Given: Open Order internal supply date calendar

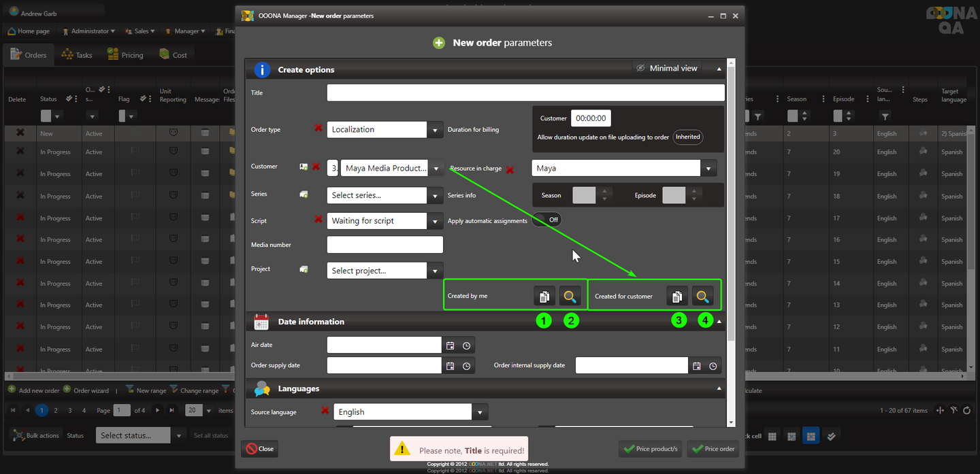Looking at the screenshot, I should (x=696, y=366).
